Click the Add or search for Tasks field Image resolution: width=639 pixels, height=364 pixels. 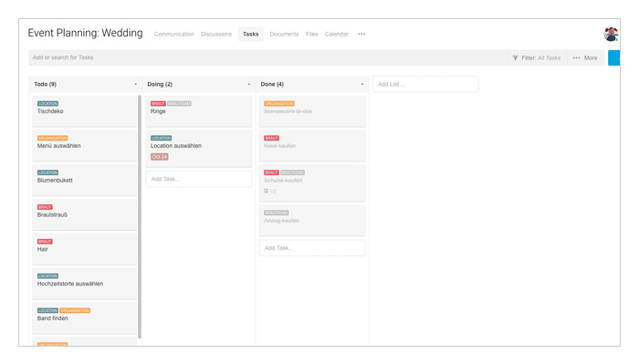click(x=267, y=57)
